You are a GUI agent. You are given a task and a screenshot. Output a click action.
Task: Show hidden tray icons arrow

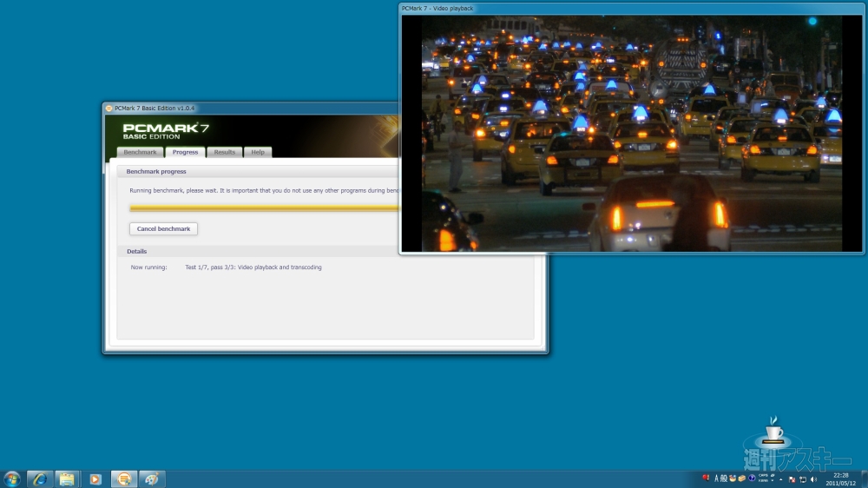click(x=780, y=479)
